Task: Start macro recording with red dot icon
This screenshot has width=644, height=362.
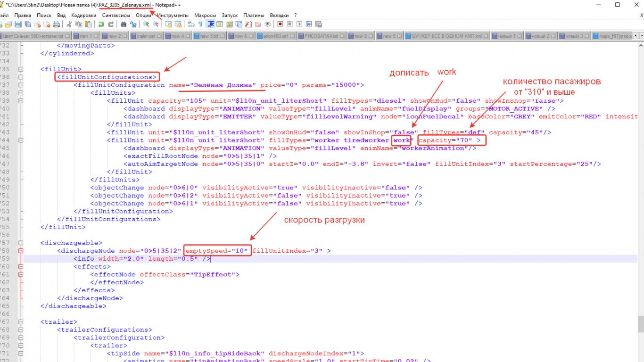Action: 280,24
